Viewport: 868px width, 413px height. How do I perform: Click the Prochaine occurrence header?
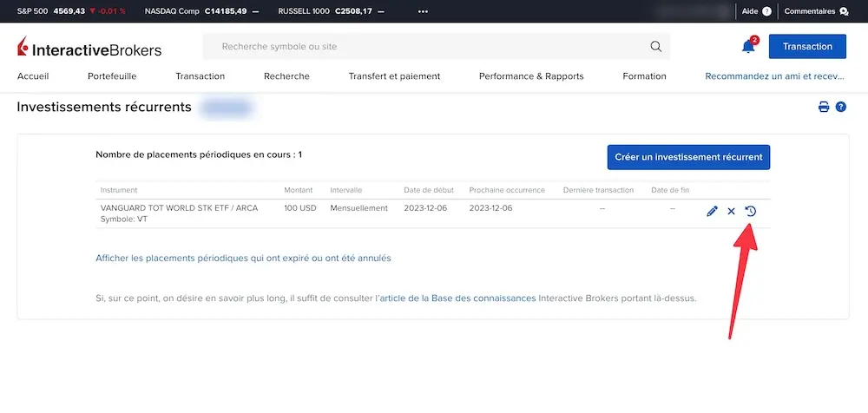(507, 190)
